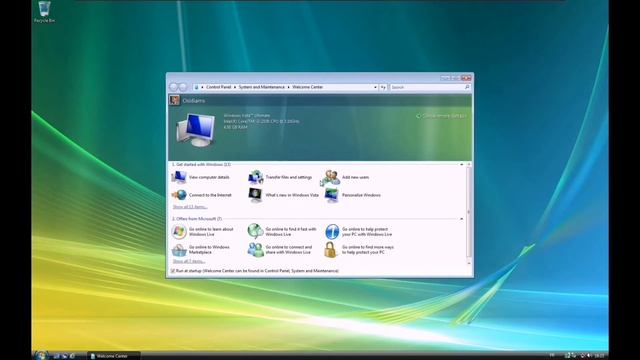Open the Windows Marketplace basket icon
640x360 pixels.
click(179, 250)
